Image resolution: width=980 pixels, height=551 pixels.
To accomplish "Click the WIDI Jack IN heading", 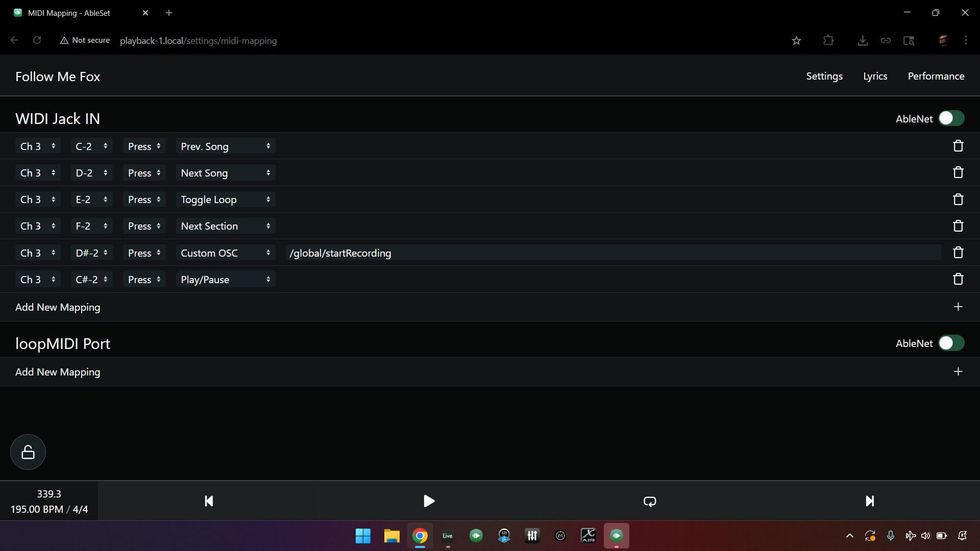I will tap(58, 118).
